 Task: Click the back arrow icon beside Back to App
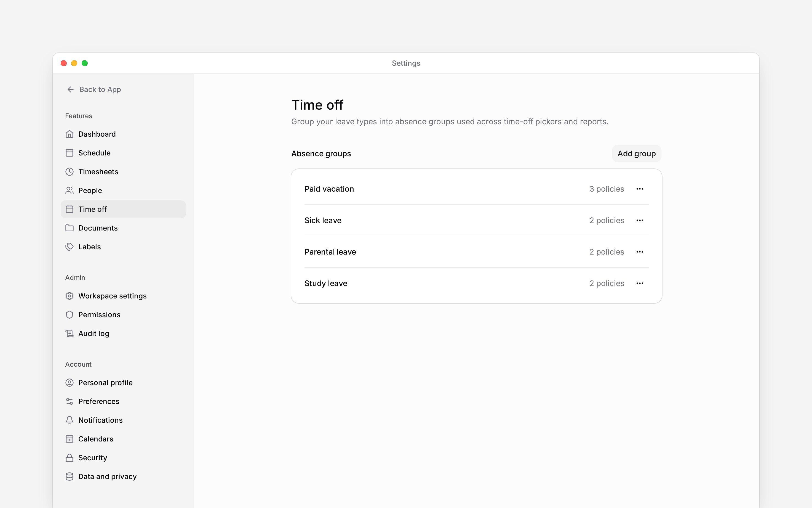pos(70,89)
